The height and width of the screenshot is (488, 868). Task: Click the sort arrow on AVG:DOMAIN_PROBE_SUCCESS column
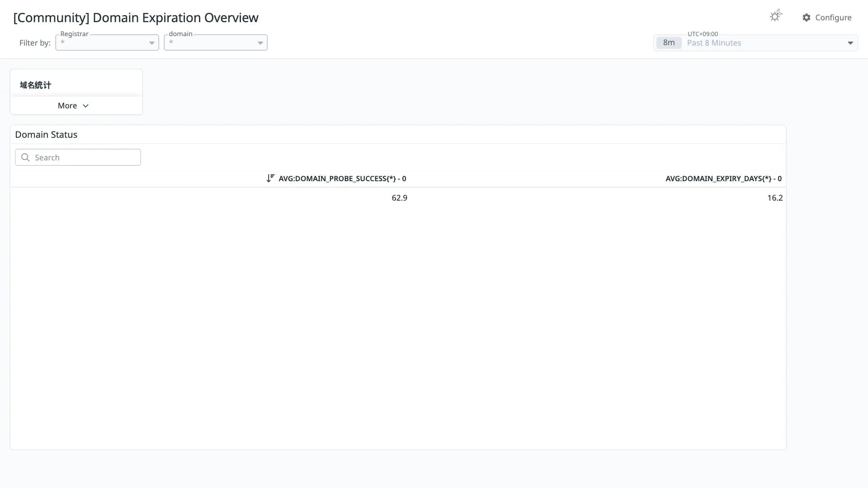pyautogui.click(x=270, y=178)
